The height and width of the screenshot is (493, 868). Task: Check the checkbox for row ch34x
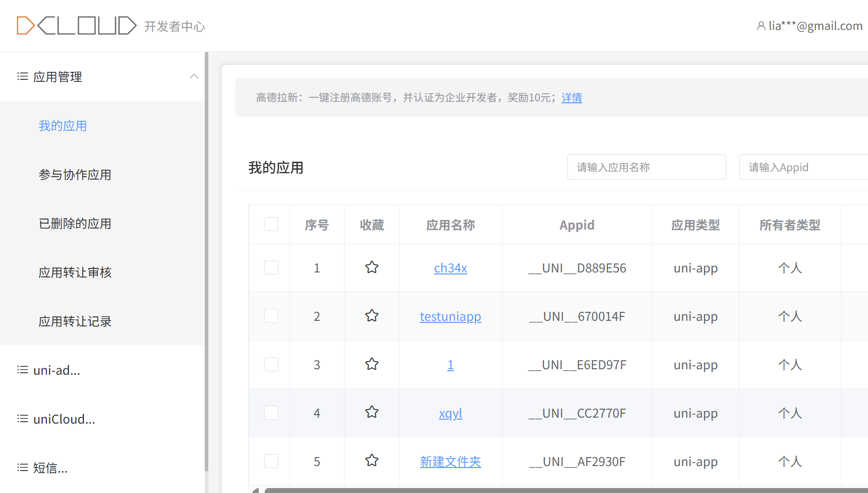click(271, 267)
